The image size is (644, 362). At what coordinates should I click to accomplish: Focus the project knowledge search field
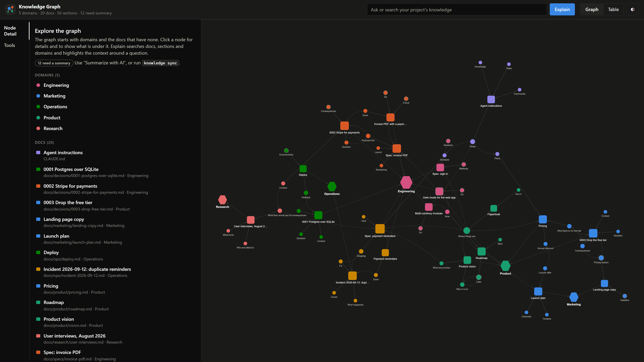(x=457, y=9)
